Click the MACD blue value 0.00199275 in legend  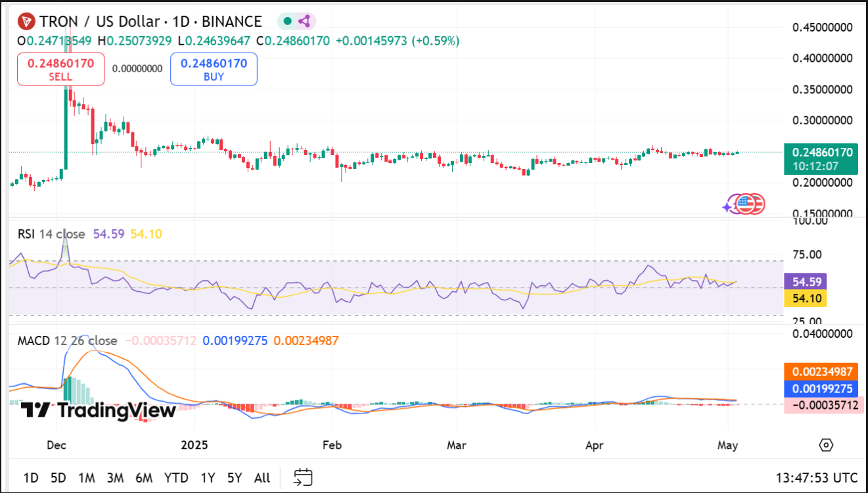(x=235, y=340)
